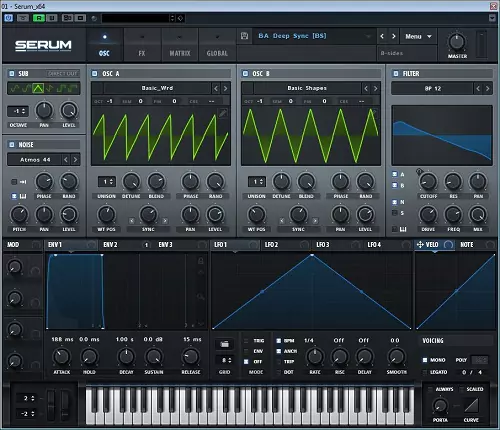The height and width of the screenshot is (430, 500).
Task: Disable the FILTER power toggle
Action: pos(396,73)
